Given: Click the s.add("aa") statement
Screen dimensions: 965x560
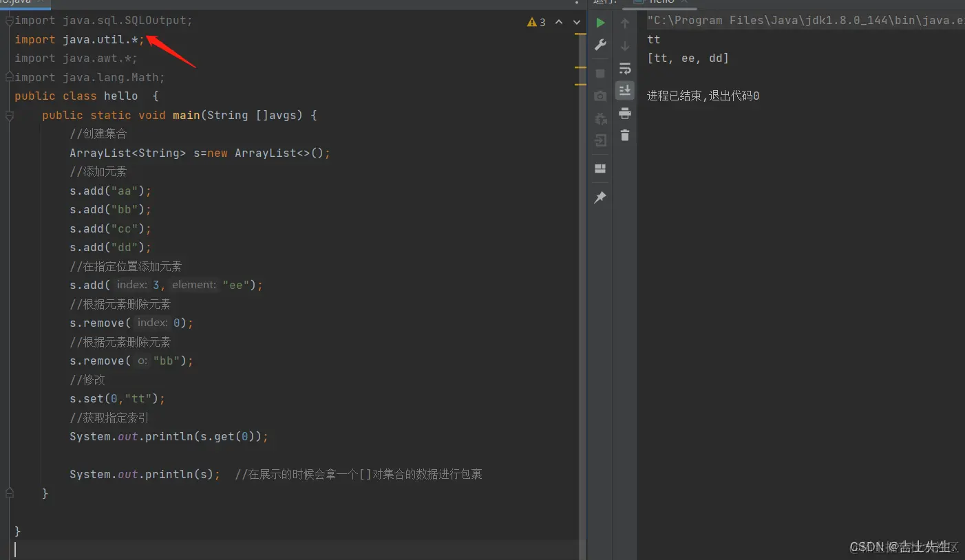Looking at the screenshot, I should tap(110, 191).
